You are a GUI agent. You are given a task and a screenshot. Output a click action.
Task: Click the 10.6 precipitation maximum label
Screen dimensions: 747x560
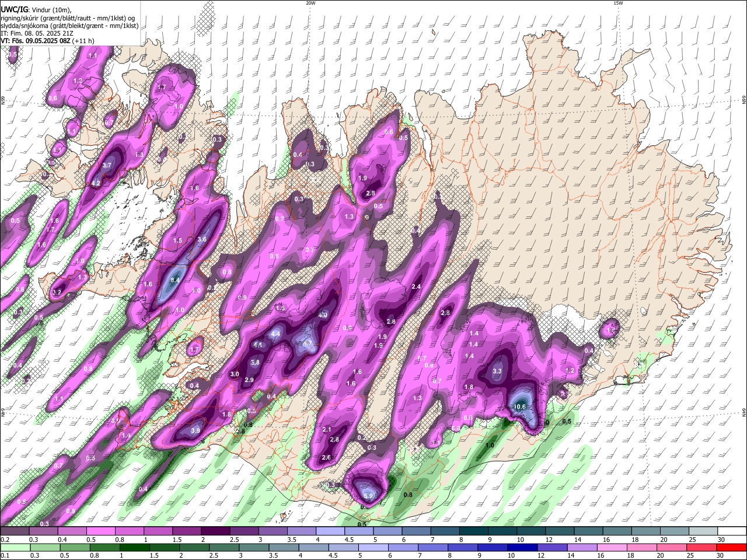(519, 407)
